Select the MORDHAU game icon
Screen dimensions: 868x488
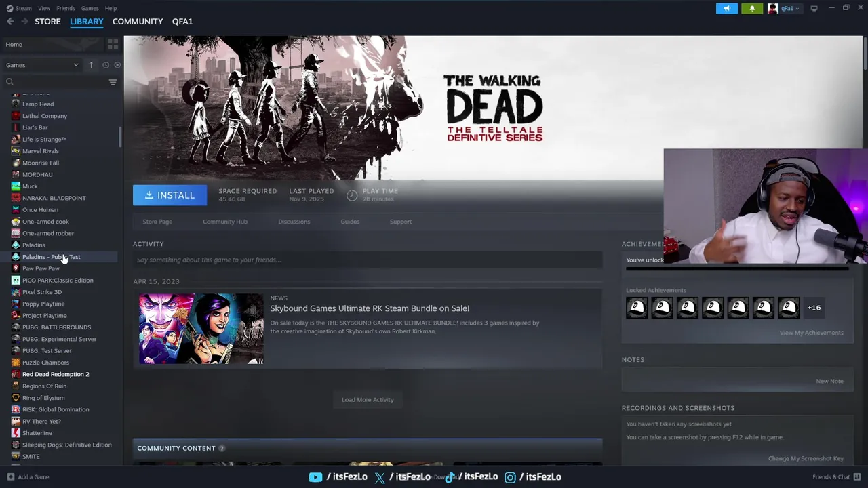point(16,174)
